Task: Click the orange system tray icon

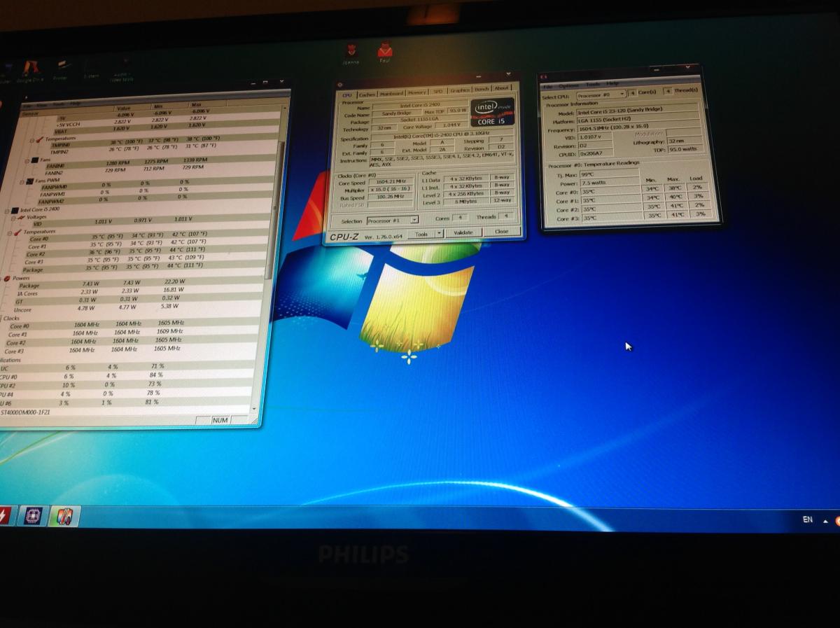Action: (x=837, y=520)
